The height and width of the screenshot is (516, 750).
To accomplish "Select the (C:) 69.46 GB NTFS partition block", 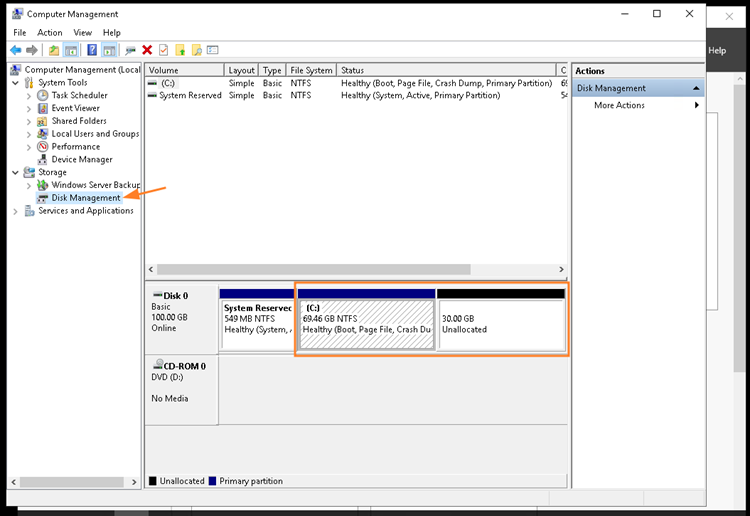I will point(366,319).
